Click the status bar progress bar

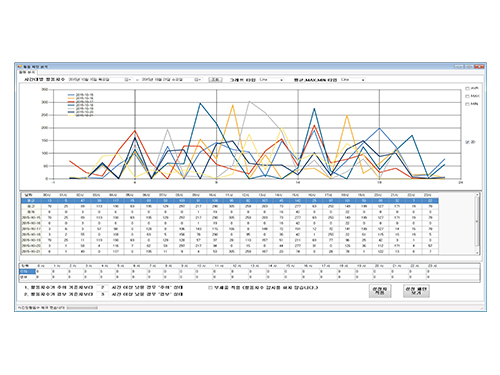[82, 308]
